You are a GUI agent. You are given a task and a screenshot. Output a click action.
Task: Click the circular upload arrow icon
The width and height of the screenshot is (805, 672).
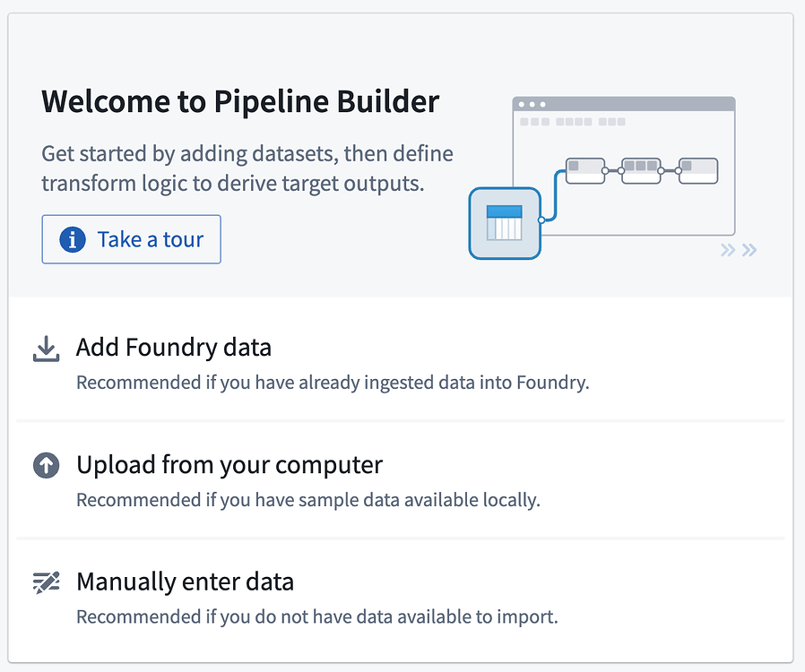click(x=47, y=465)
